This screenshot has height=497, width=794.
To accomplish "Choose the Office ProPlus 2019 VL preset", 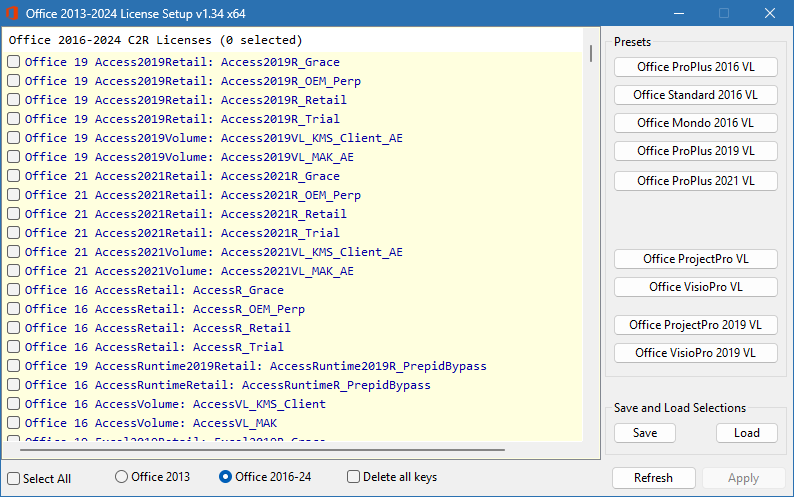I will point(696,150).
